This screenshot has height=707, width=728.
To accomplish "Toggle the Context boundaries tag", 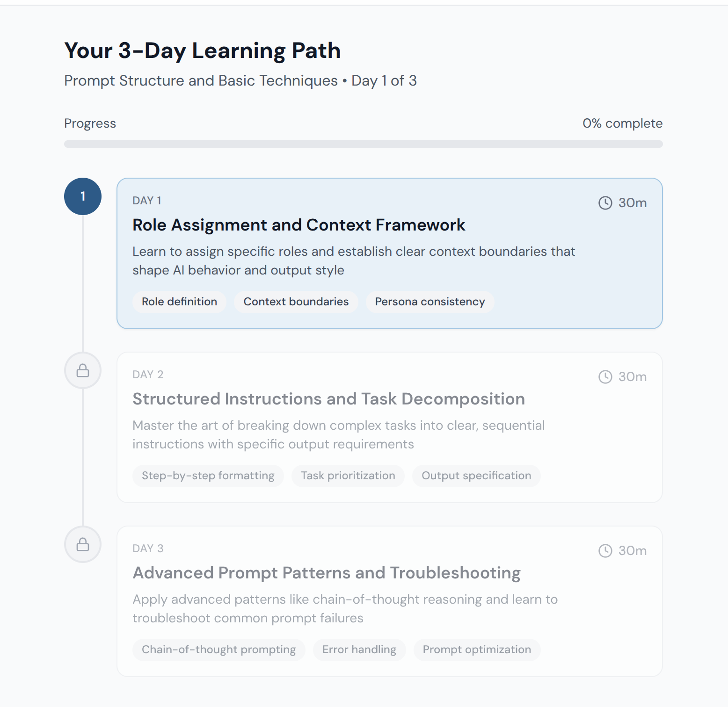I will (296, 302).
